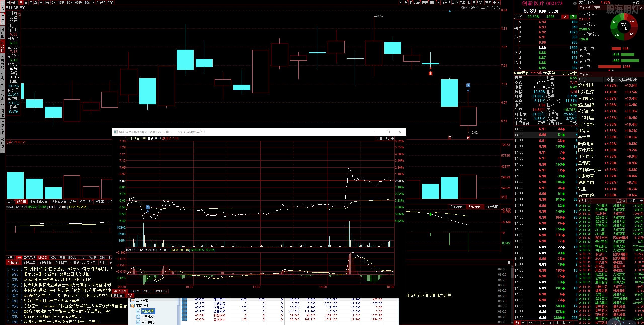Image resolution: width=644 pixels, height=325 pixels.
Task: Switch to KDJFS tab in popup
Action: point(134,291)
